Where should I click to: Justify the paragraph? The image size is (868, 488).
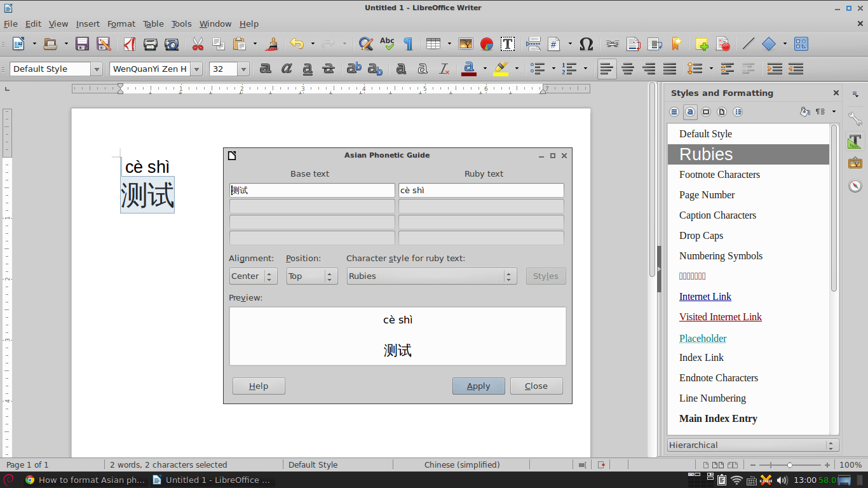[x=670, y=69]
